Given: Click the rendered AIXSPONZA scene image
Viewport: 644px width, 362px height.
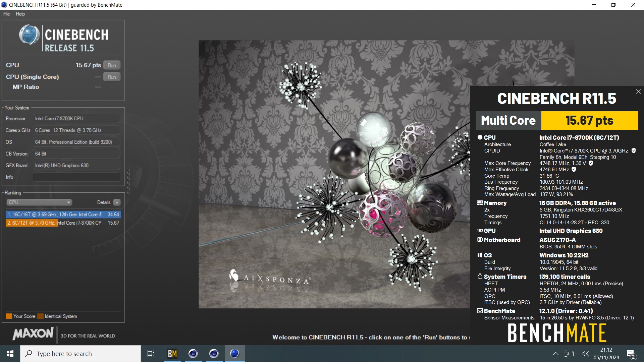Looking at the screenshot, I should point(334,174).
